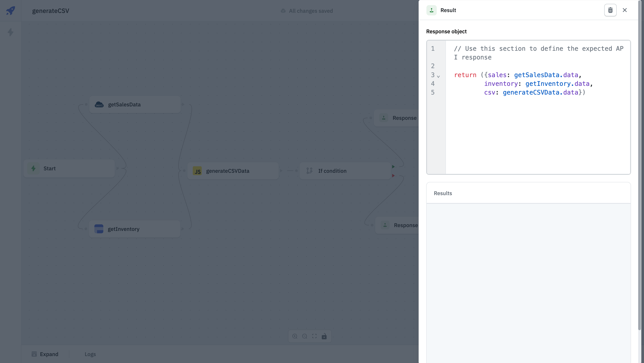The width and height of the screenshot is (644, 363).
Task: Collapse the code fold arrow on line 3
Action: tap(438, 76)
